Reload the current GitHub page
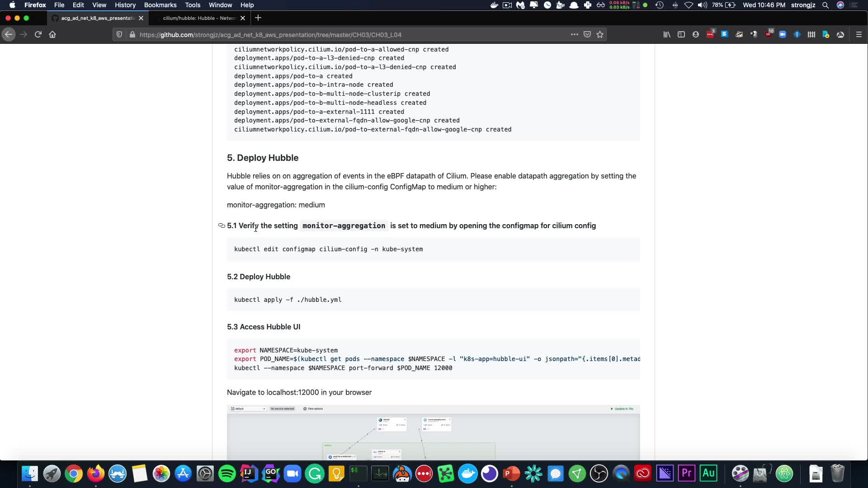This screenshot has width=868, height=488. pos(38,34)
